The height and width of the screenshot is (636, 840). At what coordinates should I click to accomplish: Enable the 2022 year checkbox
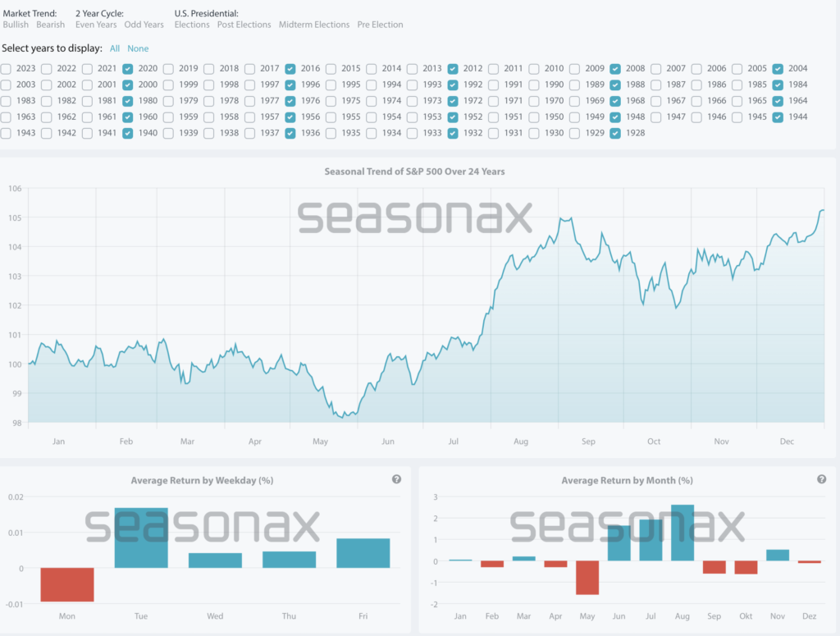[48, 69]
